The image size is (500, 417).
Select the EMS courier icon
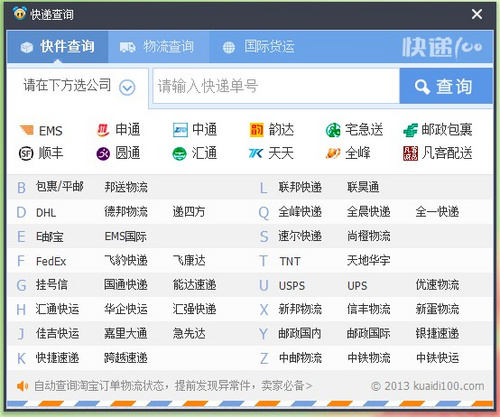(27, 130)
